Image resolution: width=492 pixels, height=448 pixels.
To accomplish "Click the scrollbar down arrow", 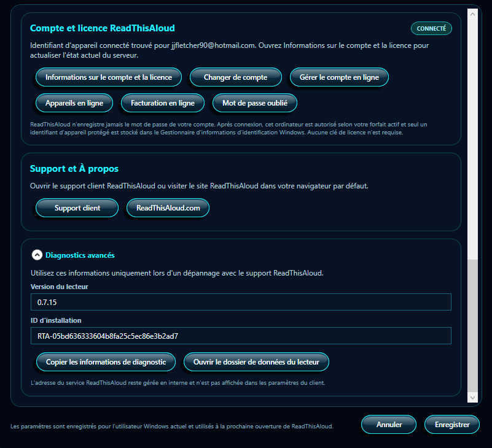I will click(x=472, y=398).
